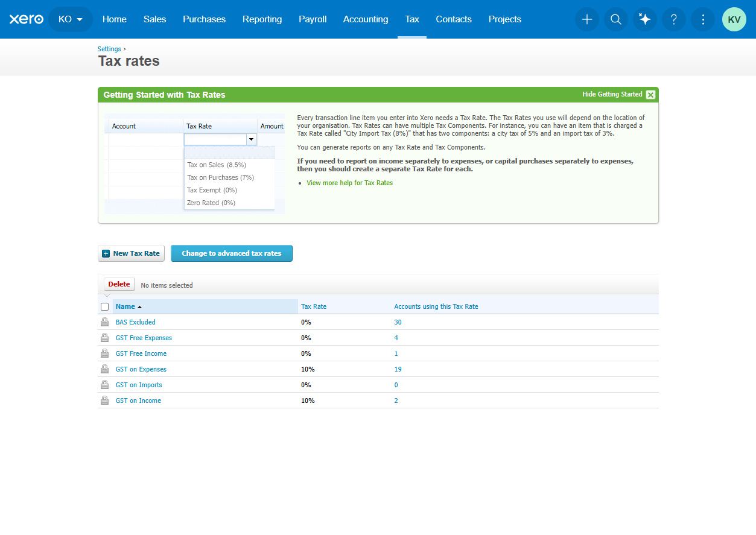Click the Xero logo
The image size is (756, 535).
point(27,19)
